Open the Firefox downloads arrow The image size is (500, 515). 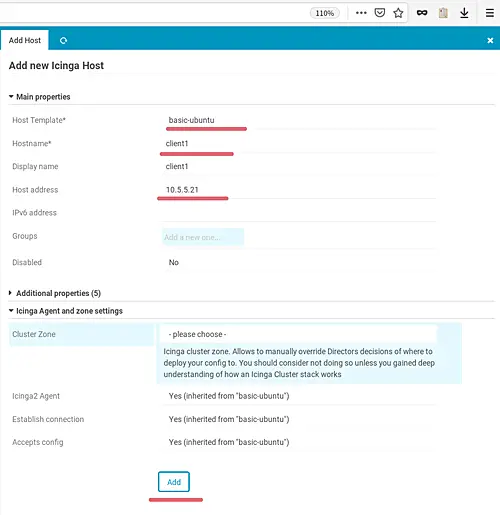click(464, 13)
